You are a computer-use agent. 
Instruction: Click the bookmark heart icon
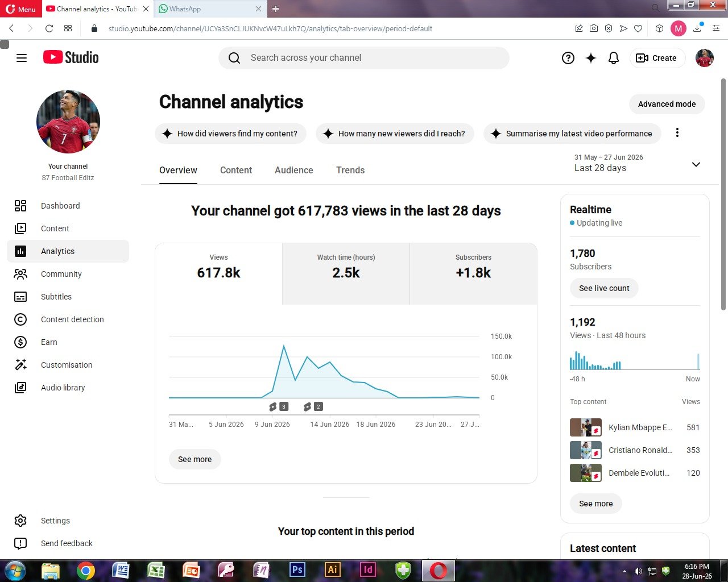click(x=638, y=28)
